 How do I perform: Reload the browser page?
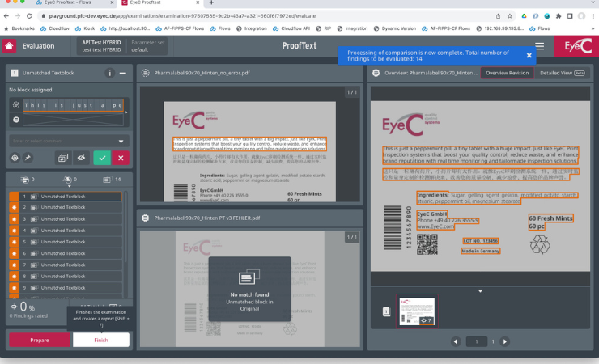pyautogui.click(x=29, y=16)
